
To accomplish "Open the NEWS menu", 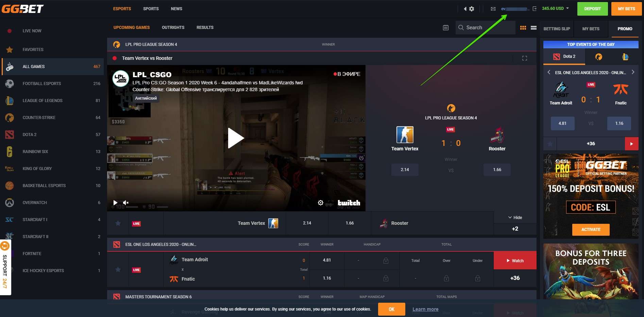I will (176, 9).
